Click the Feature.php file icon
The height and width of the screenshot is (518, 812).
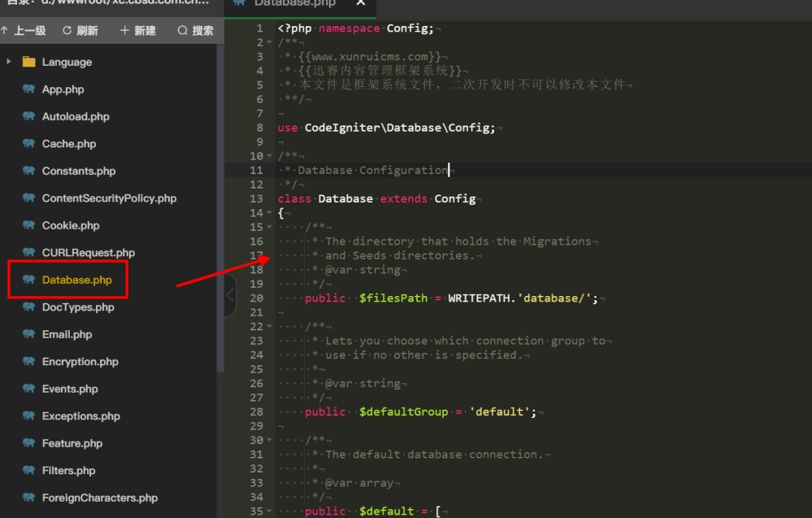click(29, 443)
